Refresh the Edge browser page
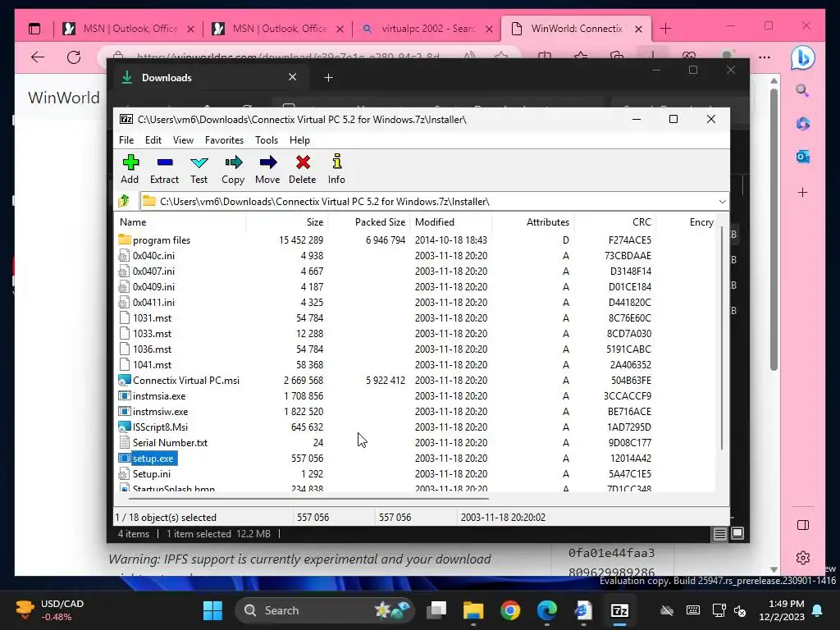The height and width of the screenshot is (630, 840). pos(74,57)
